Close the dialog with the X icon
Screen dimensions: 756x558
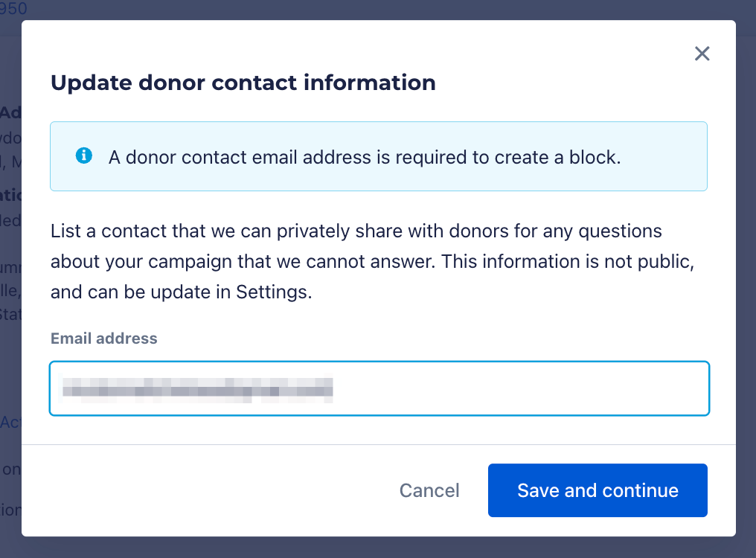coord(702,54)
